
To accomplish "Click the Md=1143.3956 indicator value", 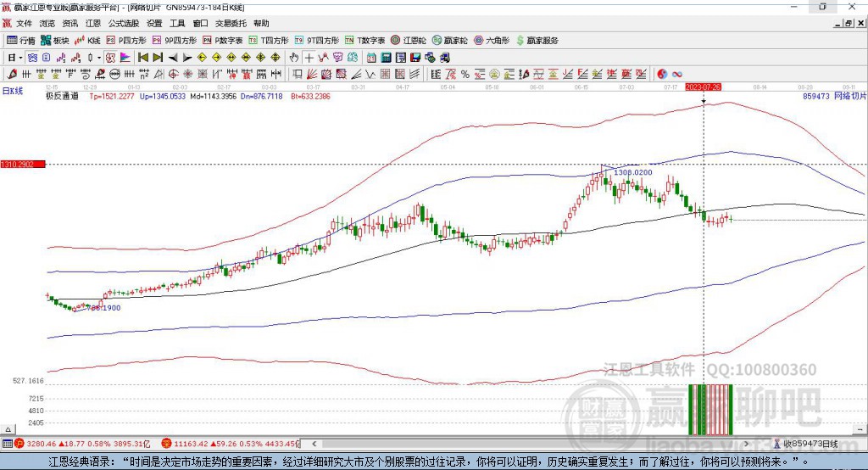I will pos(213,96).
